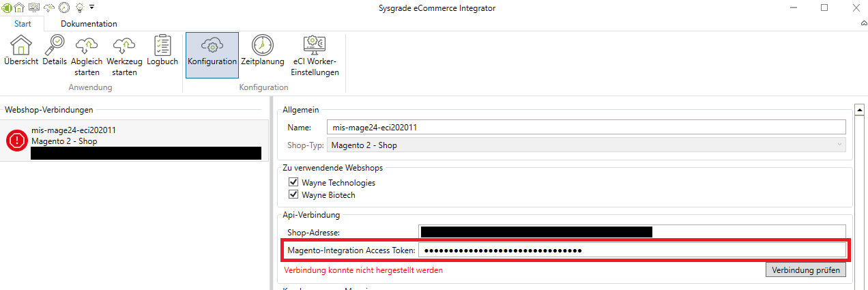
Task: Click the Api-Verbindung group label
Action: tap(311, 215)
